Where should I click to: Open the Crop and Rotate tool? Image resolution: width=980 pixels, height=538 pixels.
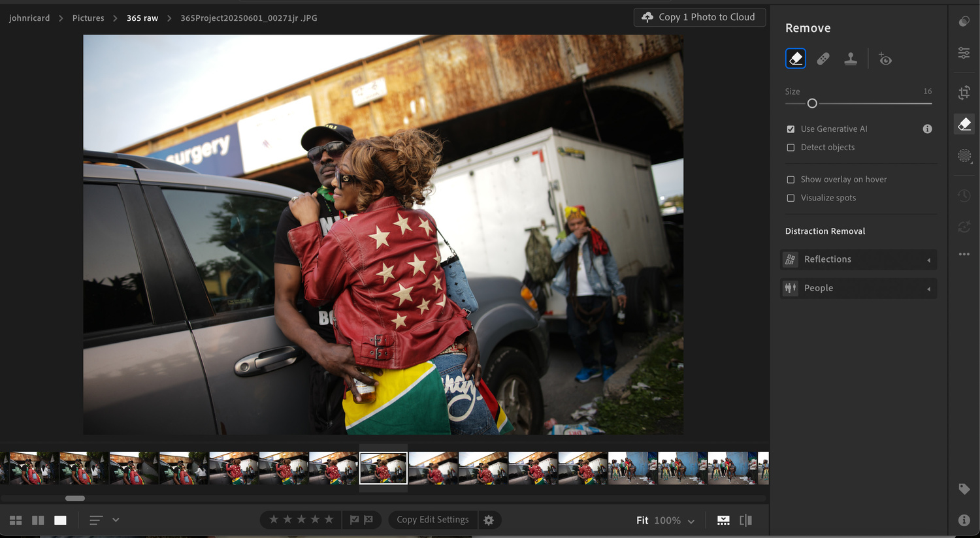pos(964,93)
